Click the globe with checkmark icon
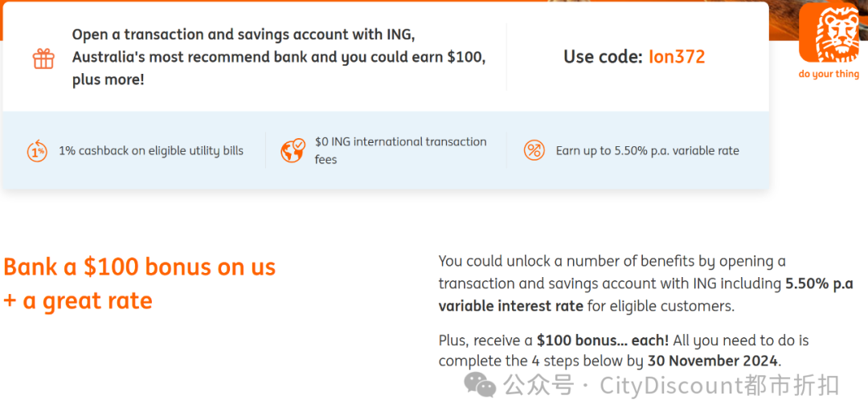 coord(293,150)
